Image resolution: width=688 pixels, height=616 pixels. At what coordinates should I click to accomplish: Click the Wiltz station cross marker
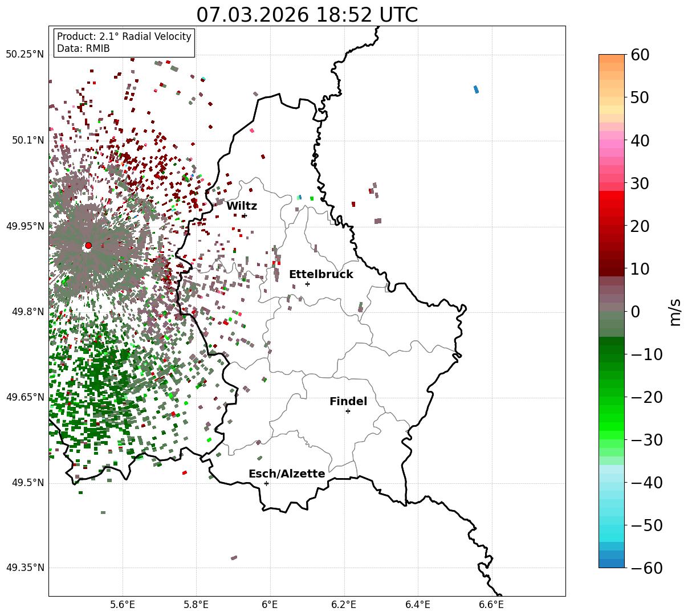pyautogui.click(x=244, y=216)
